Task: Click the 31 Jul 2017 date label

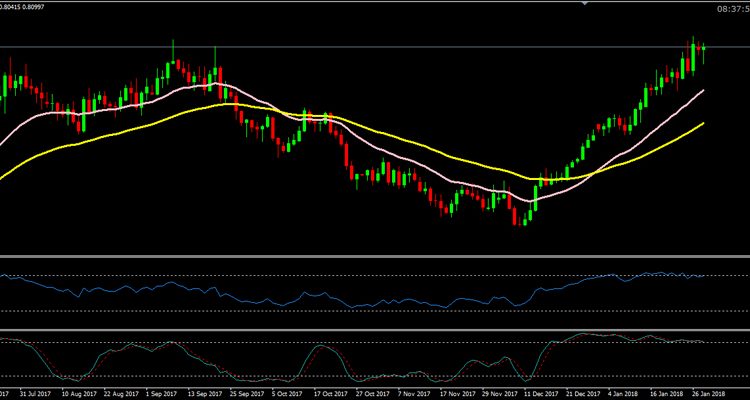Action: [x=38, y=393]
